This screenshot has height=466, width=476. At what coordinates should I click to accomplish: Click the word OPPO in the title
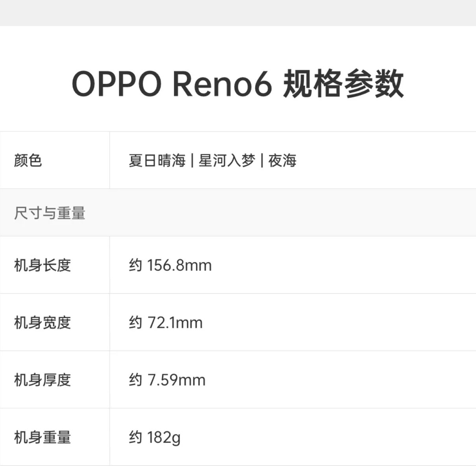[x=117, y=84]
